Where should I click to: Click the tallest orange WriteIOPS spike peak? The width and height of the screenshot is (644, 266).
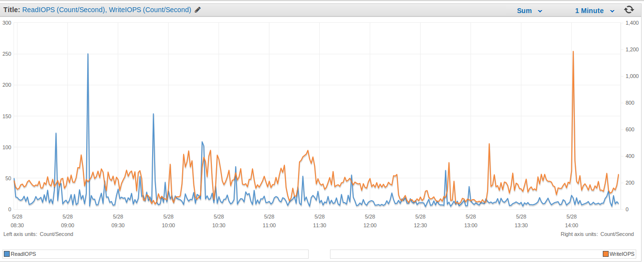pos(573,51)
